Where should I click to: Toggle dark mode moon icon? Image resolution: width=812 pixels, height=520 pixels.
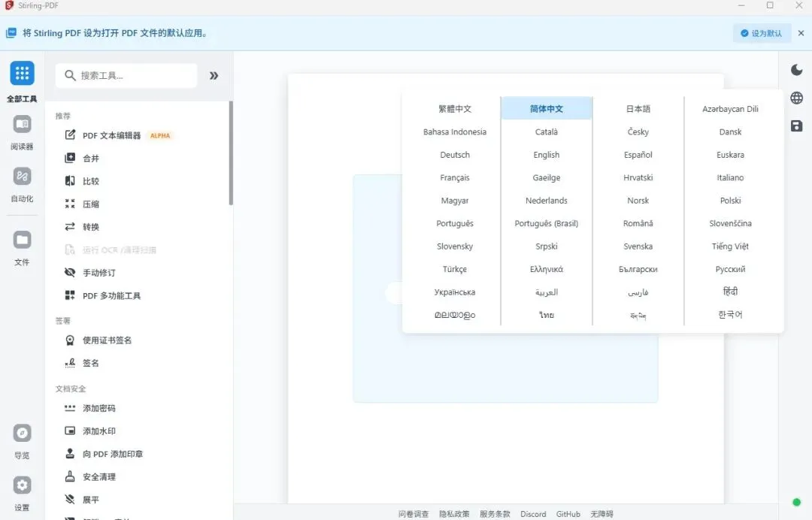point(796,70)
